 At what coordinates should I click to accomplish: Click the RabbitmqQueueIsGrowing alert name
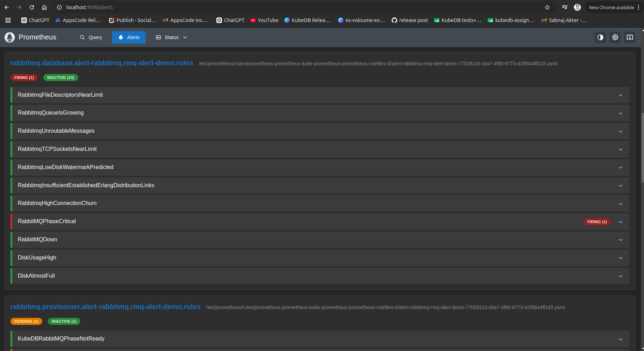(51, 113)
